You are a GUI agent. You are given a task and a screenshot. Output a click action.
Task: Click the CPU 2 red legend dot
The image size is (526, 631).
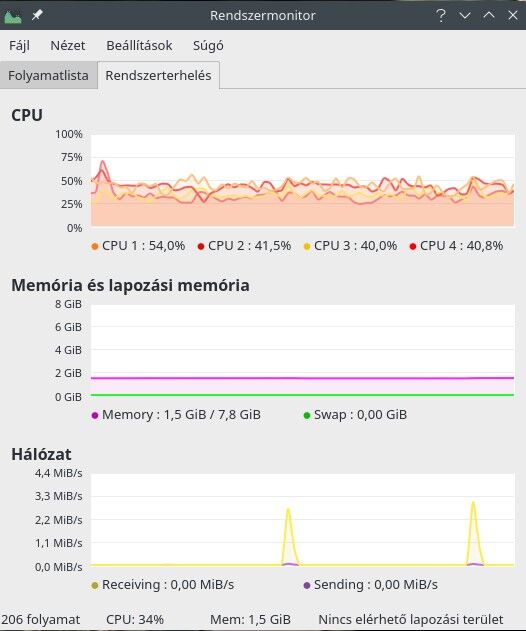pyautogui.click(x=201, y=246)
